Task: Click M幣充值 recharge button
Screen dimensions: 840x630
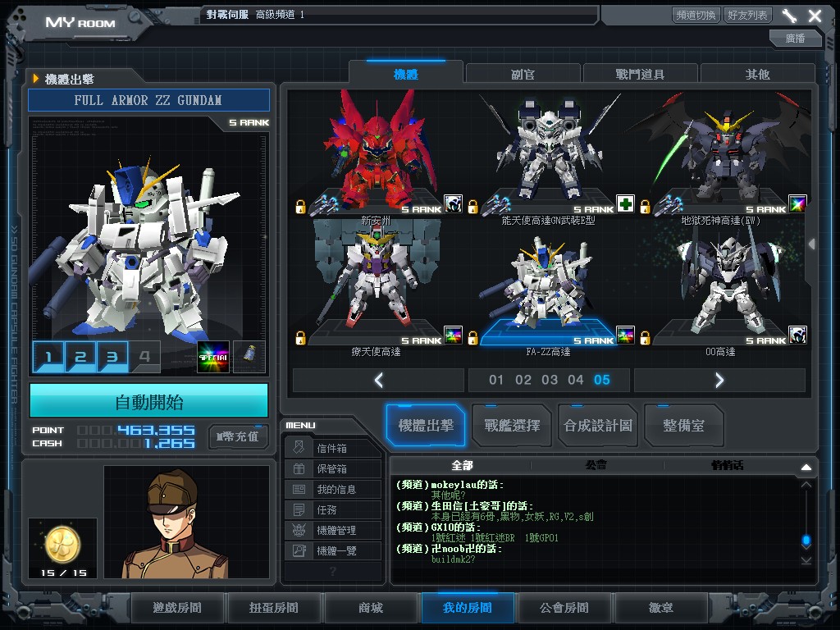Action: (238, 436)
